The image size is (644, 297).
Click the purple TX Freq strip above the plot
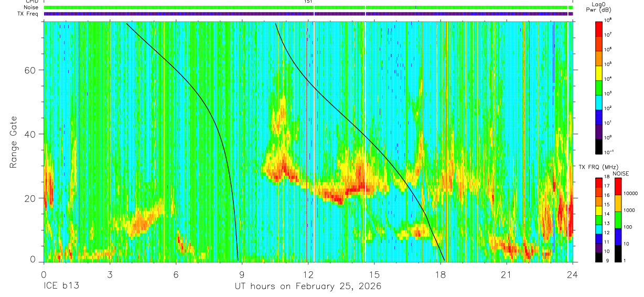[308, 14]
